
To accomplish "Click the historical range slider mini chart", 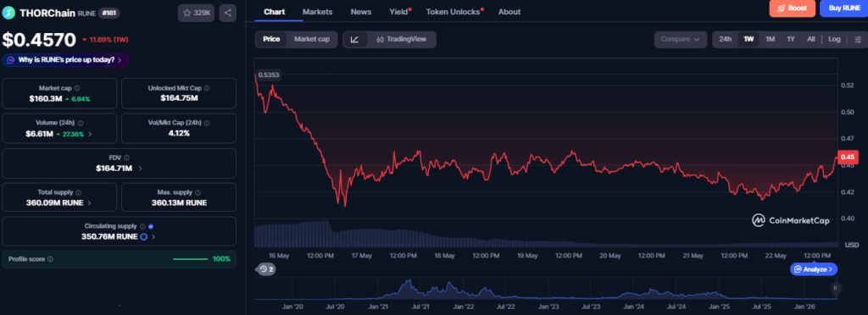I will click(546, 289).
